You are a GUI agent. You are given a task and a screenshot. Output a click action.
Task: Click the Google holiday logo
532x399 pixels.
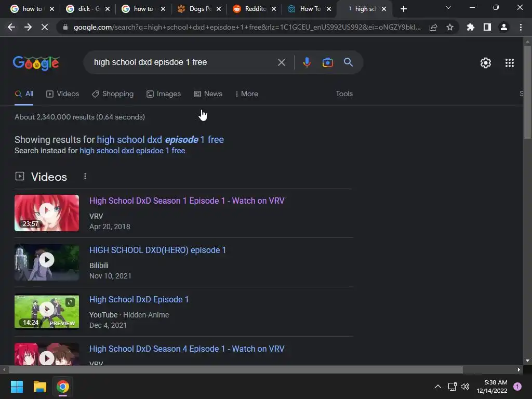click(36, 63)
